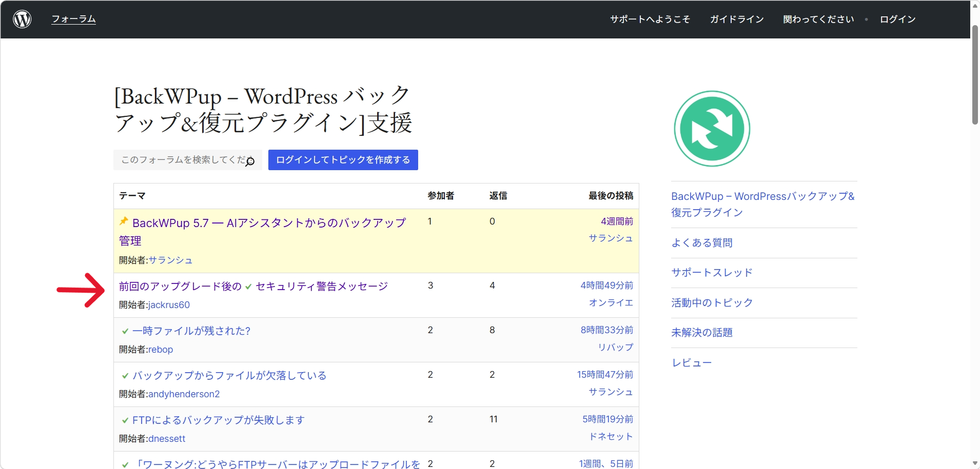The image size is (980, 469).
Task: Click the page vertical scrollbar thumb
Action: click(975, 74)
